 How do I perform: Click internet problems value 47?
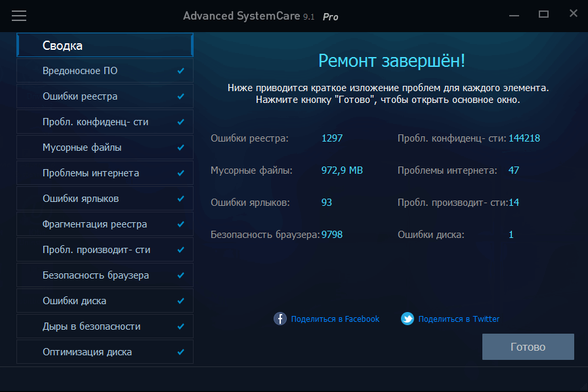coord(514,170)
